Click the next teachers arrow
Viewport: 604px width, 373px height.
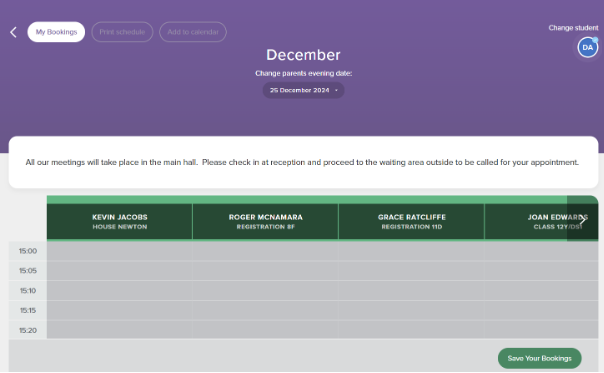click(x=582, y=220)
